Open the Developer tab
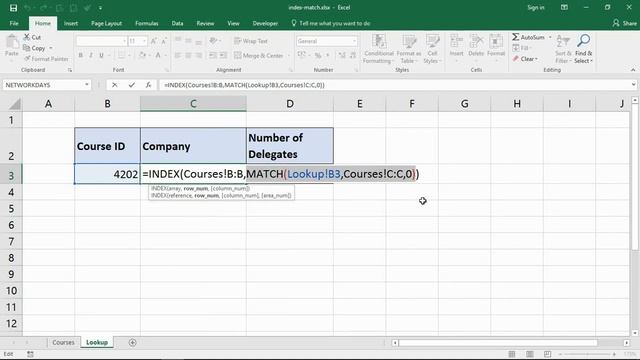The height and width of the screenshot is (360, 640). pyautogui.click(x=265, y=23)
